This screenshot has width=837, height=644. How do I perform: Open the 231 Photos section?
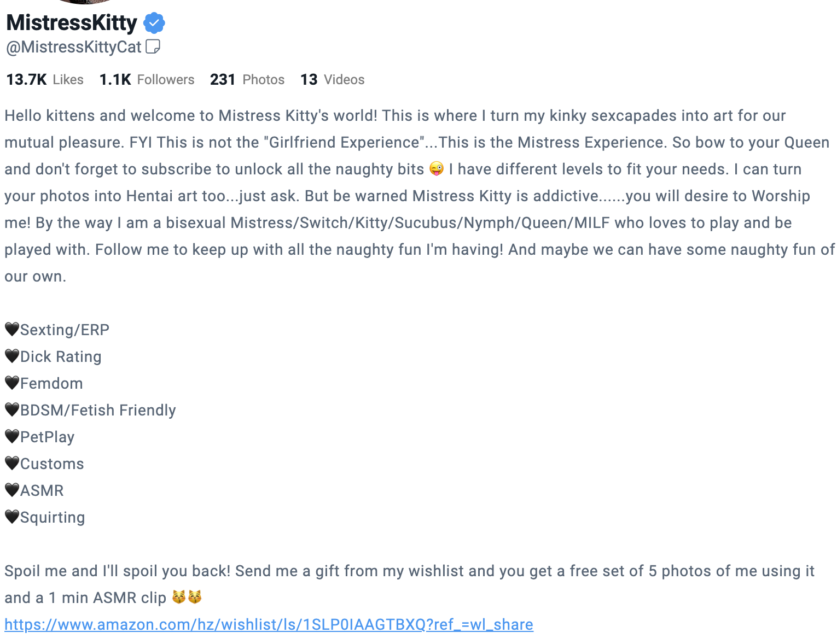(247, 80)
